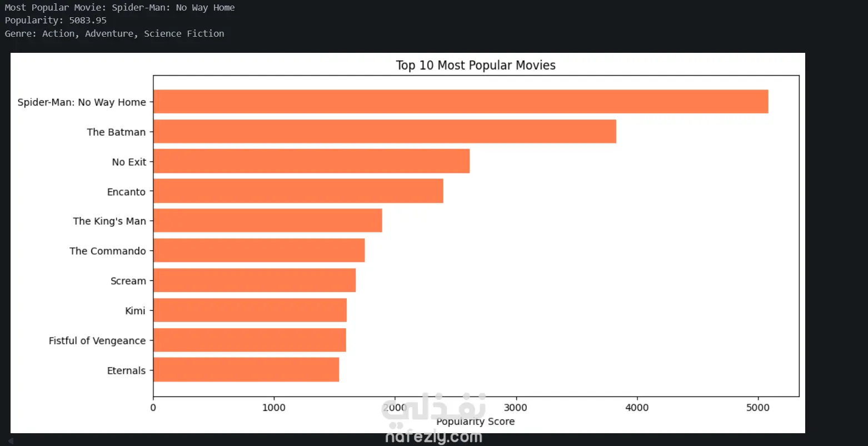This screenshot has width=868, height=446.
Task: Click the "Eternals" axis label
Action: click(x=126, y=371)
